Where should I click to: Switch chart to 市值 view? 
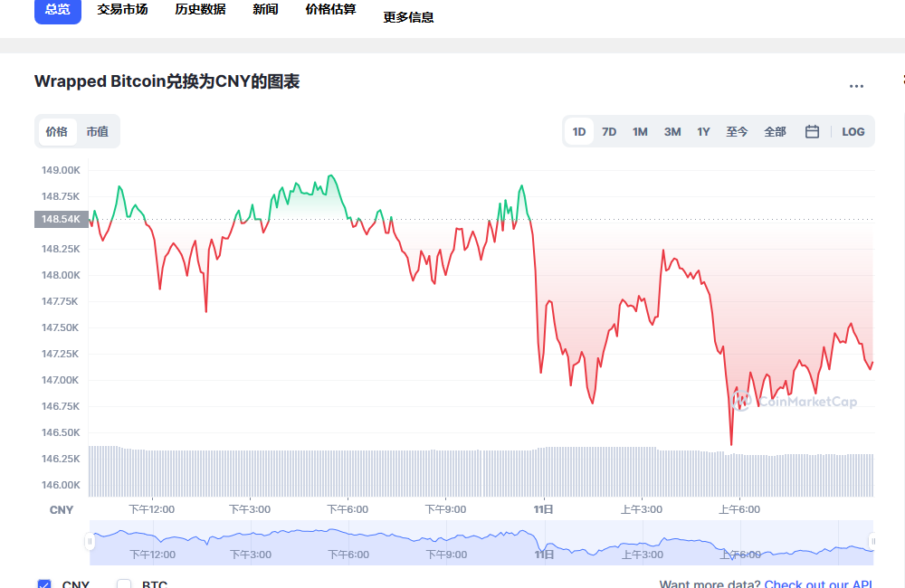coord(98,131)
